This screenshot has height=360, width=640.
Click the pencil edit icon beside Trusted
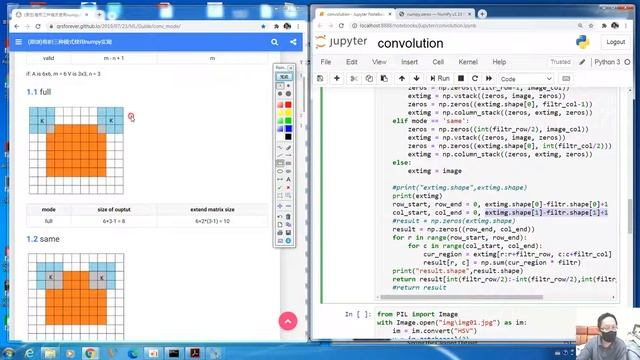[582, 62]
